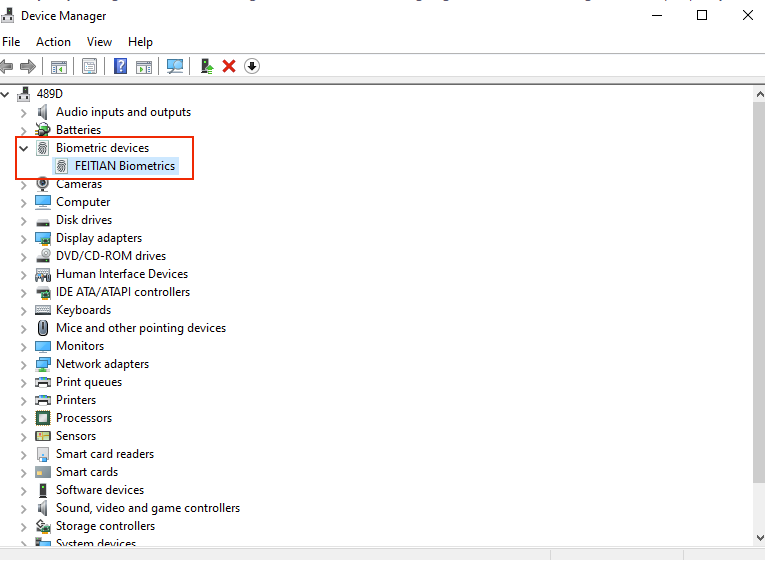Collapse the Biometric devices node
Screen dimensions: 771x565
pyautogui.click(x=24, y=148)
